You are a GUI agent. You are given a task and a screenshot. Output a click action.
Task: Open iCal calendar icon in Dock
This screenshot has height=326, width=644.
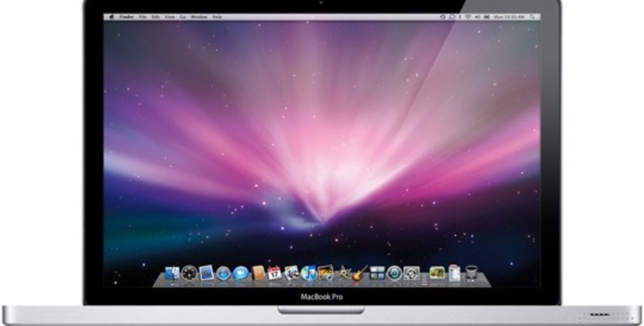[x=274, y=273]
